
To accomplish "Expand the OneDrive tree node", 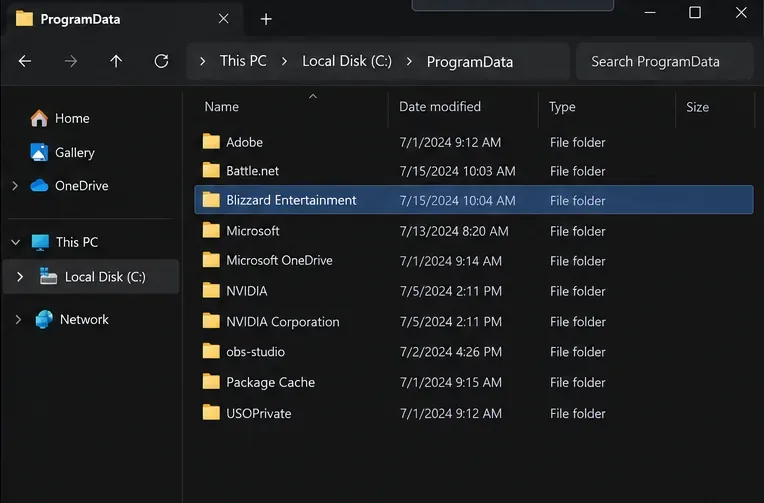I will tap(15, 186).
